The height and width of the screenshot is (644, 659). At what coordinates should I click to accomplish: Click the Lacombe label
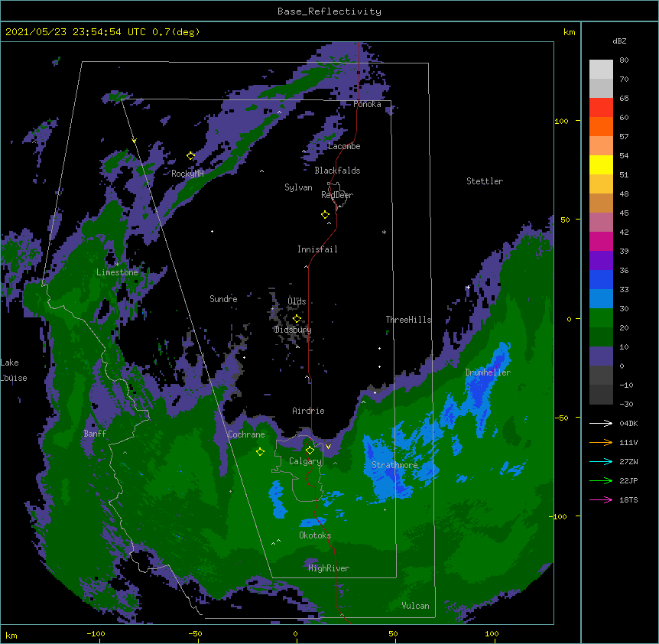click(344, 146)
